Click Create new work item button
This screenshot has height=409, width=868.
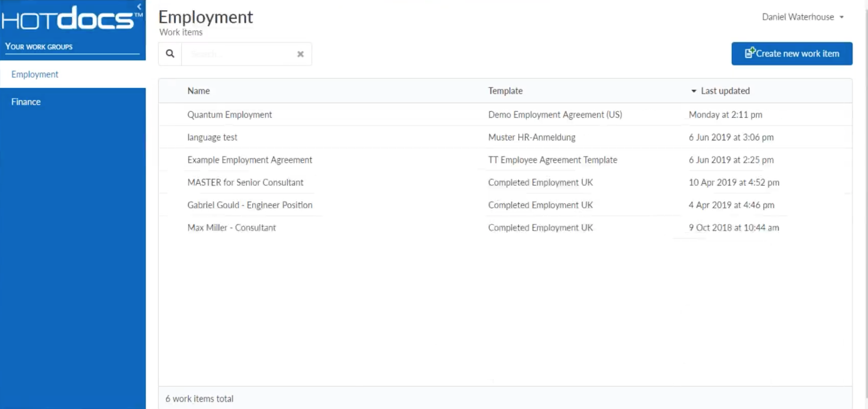pyautogui.click(x=792, y=54)
